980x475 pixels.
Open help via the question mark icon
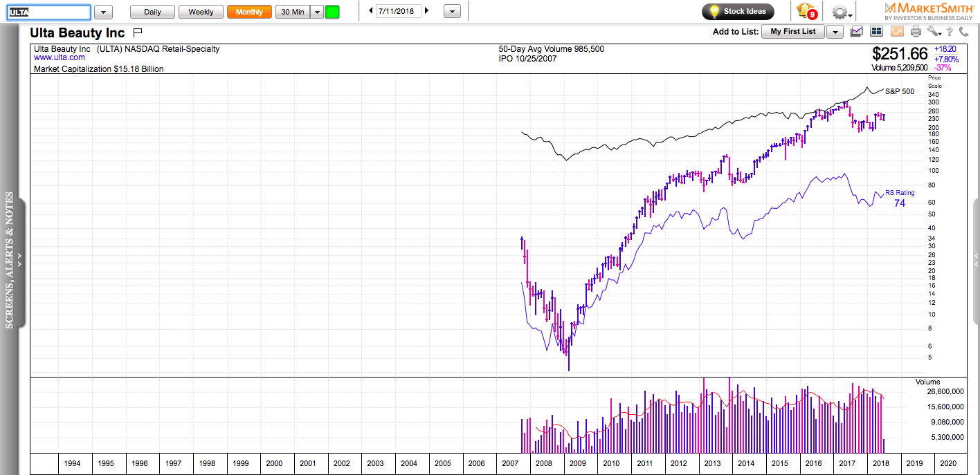click(x=950, y=31)
